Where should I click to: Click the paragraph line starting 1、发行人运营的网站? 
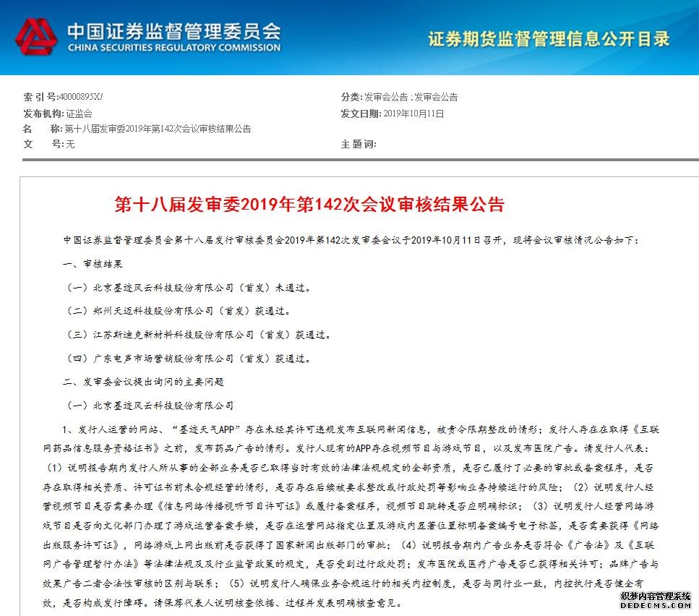361,429
